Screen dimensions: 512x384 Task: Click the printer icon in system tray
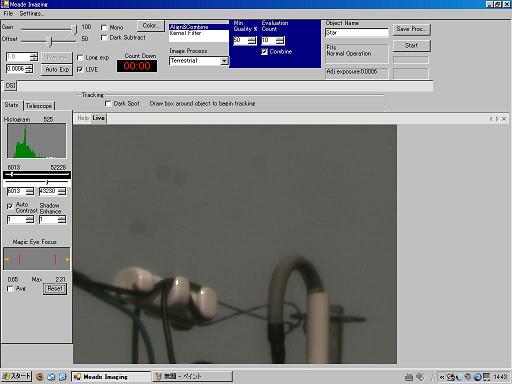click(409, 377)
